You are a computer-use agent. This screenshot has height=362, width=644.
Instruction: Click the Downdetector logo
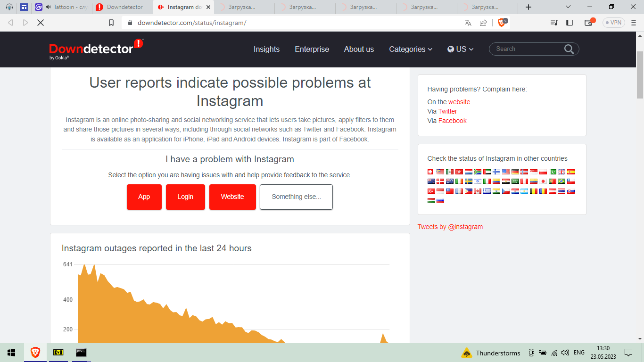pos(96,49)
